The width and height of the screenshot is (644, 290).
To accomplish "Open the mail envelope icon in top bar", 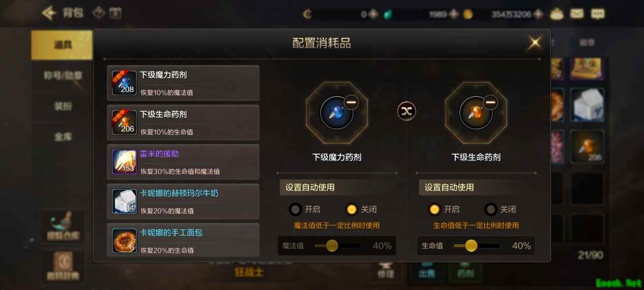I will [577, 14].
